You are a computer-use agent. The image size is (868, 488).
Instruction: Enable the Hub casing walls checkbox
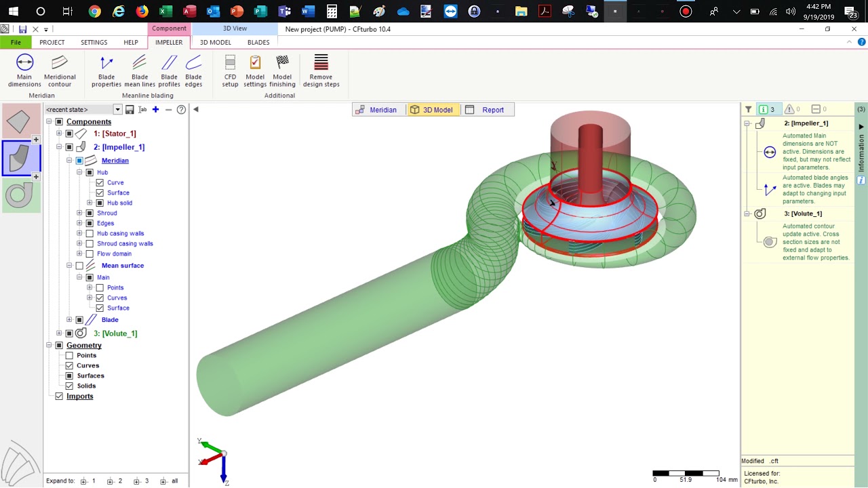(90, 233)
